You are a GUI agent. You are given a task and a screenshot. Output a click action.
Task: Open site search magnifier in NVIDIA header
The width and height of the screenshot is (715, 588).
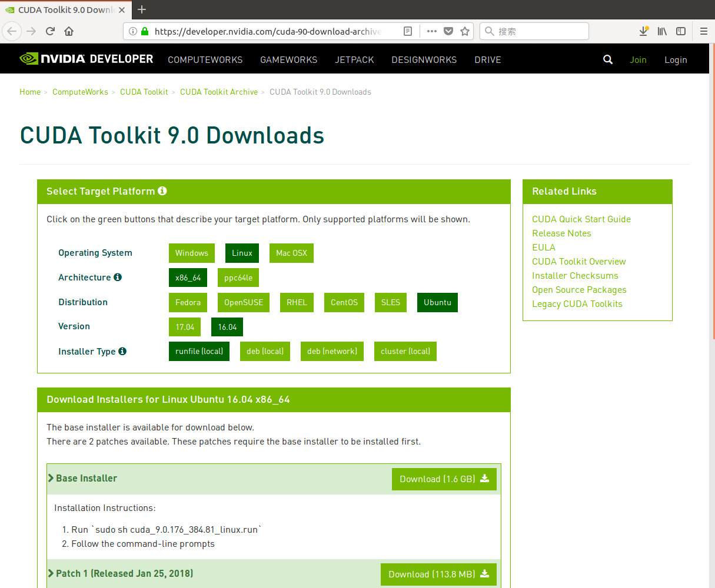(608, 59)
